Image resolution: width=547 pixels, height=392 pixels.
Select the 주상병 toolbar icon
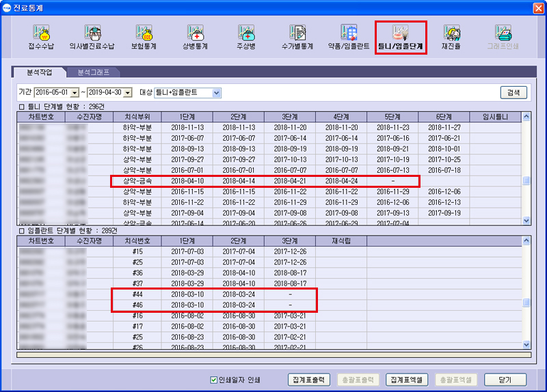[x=245, y=37]
